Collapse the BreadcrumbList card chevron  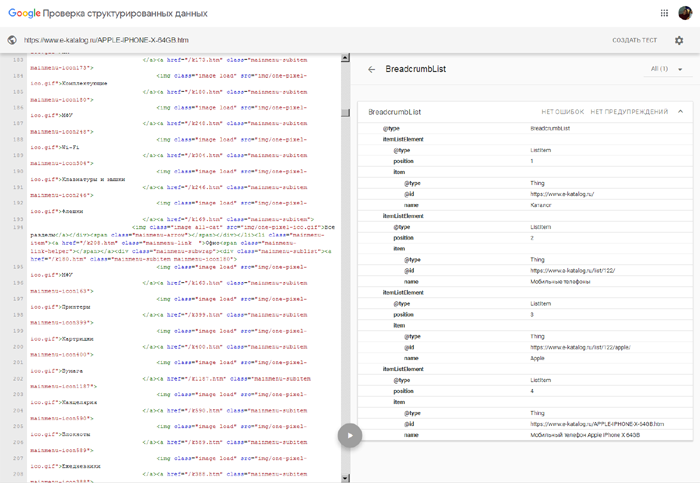click(x=680, y=112)
